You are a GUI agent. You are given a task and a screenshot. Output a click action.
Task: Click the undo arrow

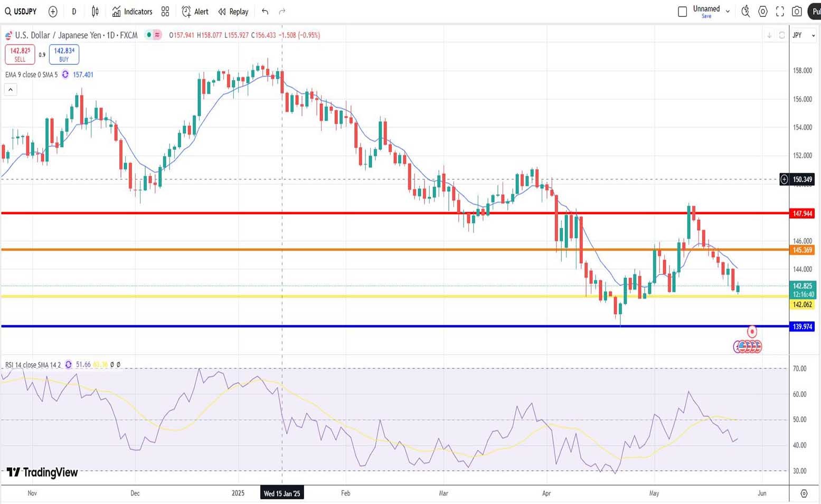[265, 12]
